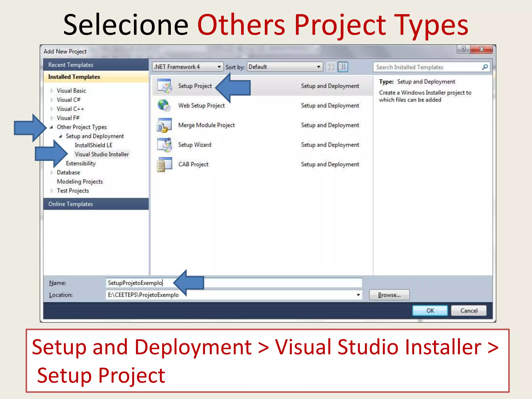The image size is (532, 399).
Task: Collapse the Other Project Types node
Action: [51, 127]
